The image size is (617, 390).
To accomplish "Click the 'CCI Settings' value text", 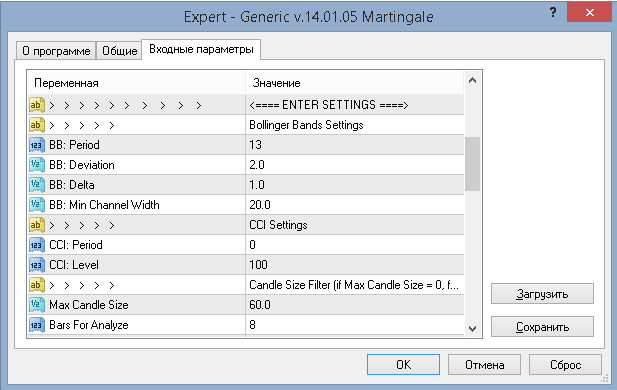I will (278, 225).
